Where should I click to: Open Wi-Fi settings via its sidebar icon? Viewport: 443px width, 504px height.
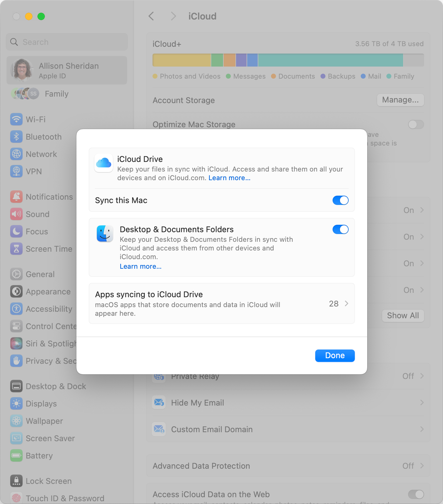point(16,119)
